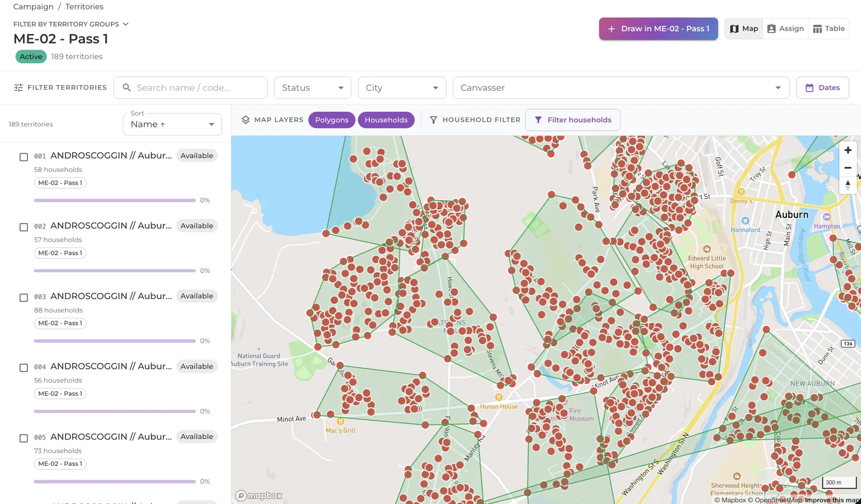Click National Guard Auburn Training Site label
This screenshot has width=861, height=504.
[x=260, y=360]
